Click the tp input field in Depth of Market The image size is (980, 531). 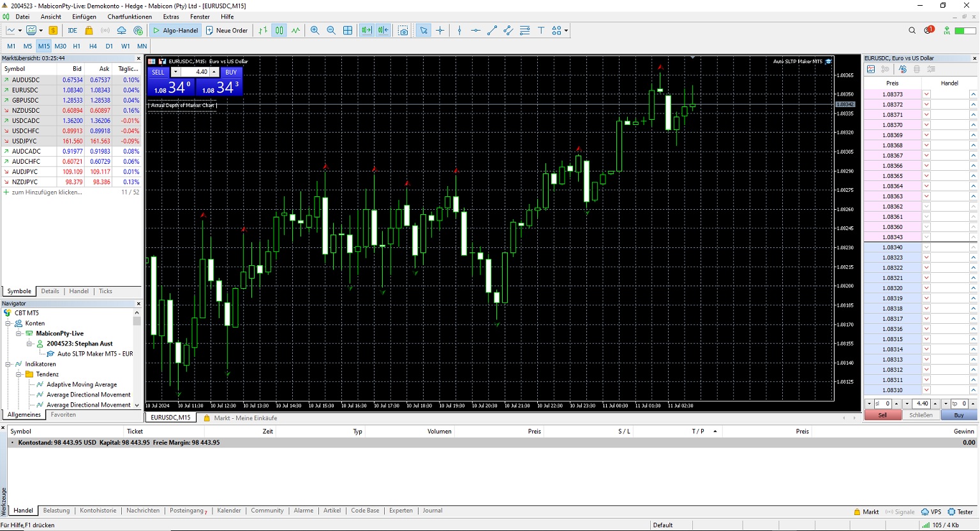tap(960, 404)
